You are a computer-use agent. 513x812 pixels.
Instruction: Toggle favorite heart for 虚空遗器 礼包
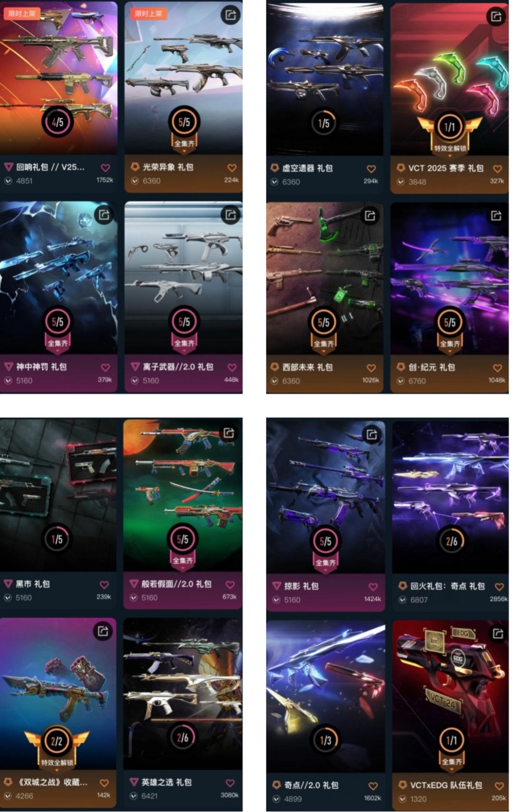point(371,168)
